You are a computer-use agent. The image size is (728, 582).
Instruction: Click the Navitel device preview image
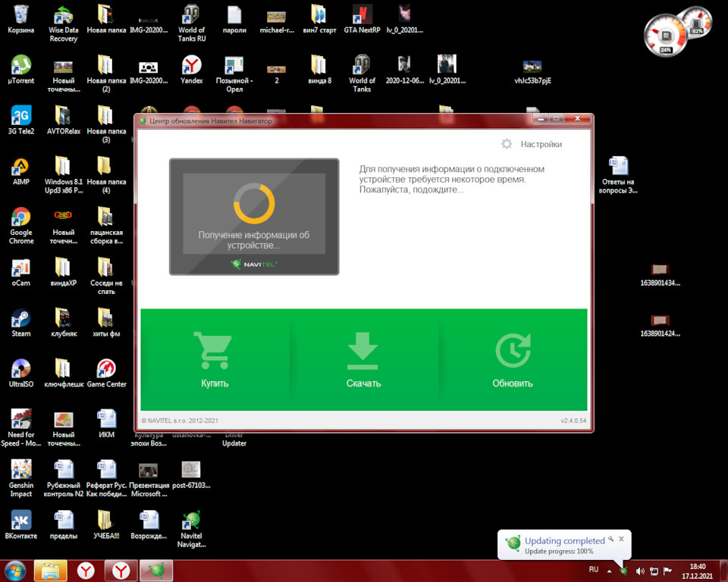[x=254, y=217]
